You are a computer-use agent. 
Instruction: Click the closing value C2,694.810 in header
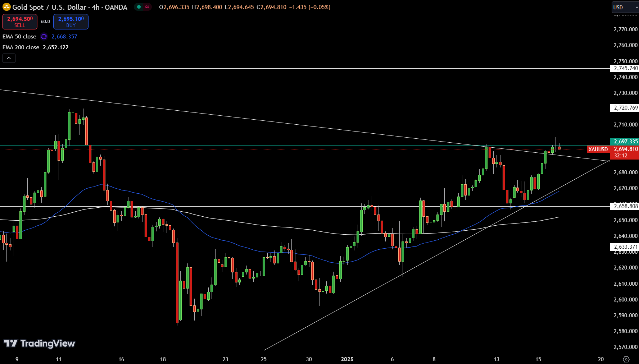pos(271,7)
